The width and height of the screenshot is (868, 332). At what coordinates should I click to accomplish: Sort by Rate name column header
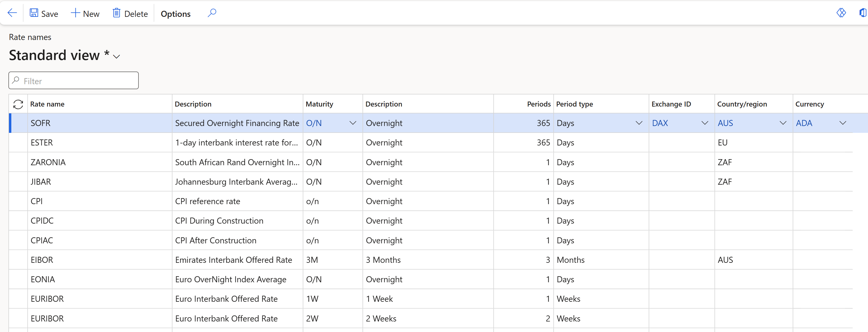(47, 104)
